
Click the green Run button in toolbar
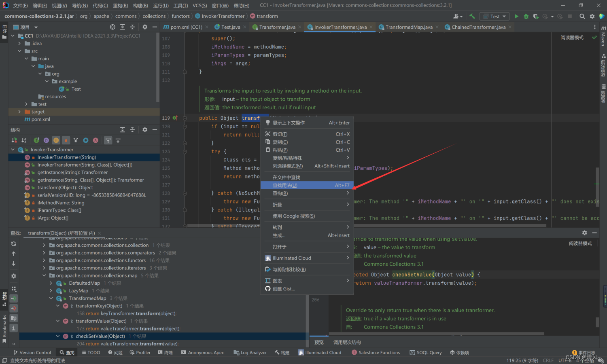pos(516,16)
